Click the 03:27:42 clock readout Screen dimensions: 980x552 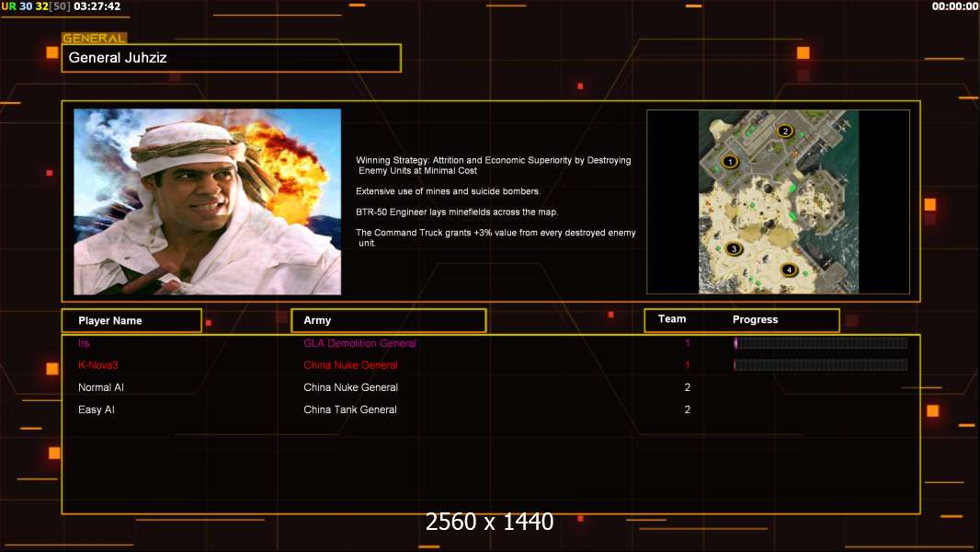(x=97, y=6)
